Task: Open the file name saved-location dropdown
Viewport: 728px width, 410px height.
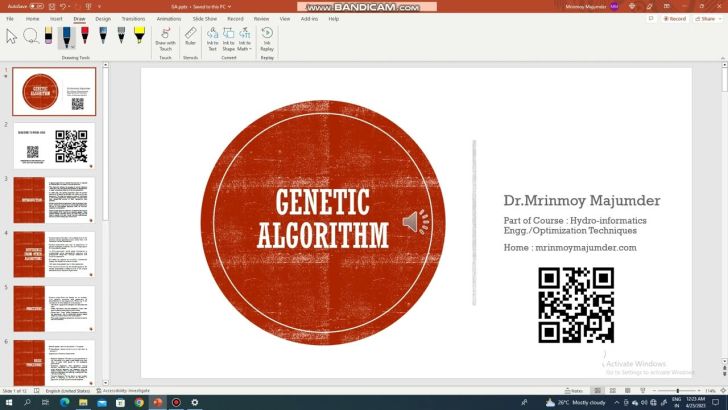Action: [229, 7]
